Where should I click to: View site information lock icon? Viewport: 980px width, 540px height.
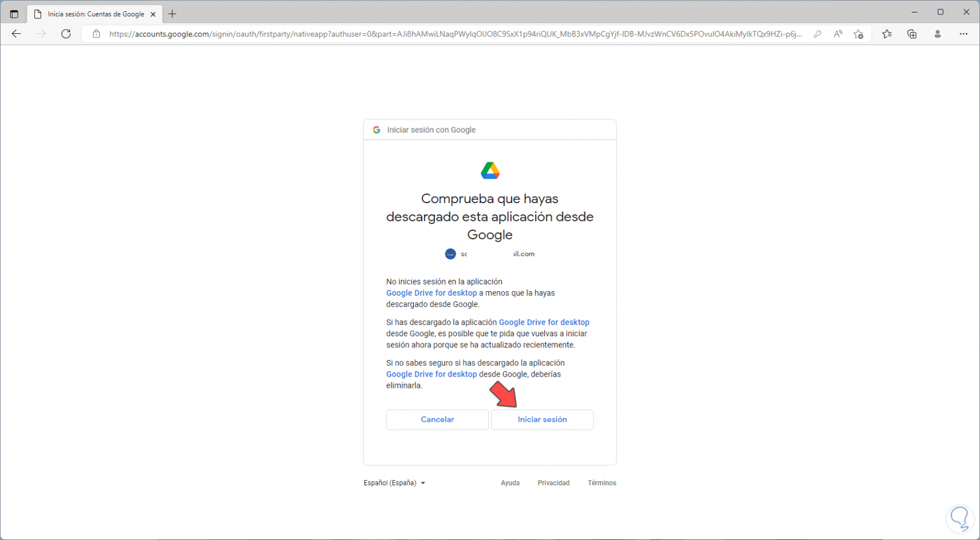(x=96, y=34)
